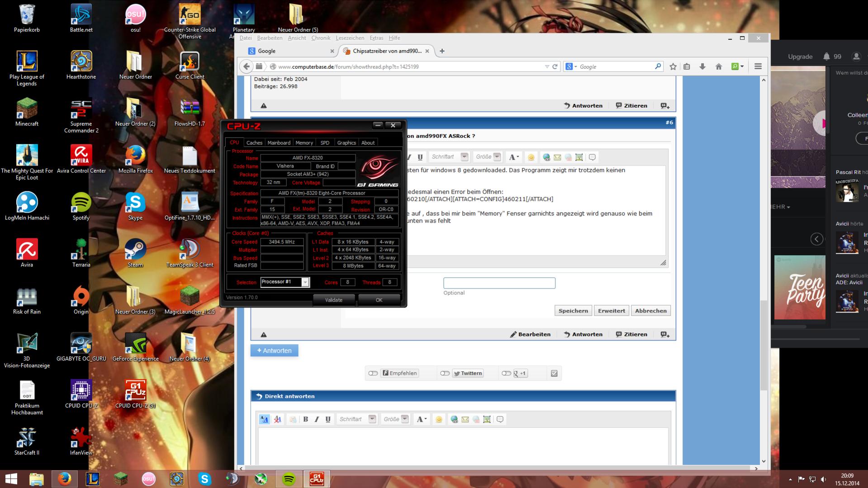The height and width of the screenshot is (488, 868).
Task: Open the URL bar history dropdown arrow
Action: coord(547,66)
